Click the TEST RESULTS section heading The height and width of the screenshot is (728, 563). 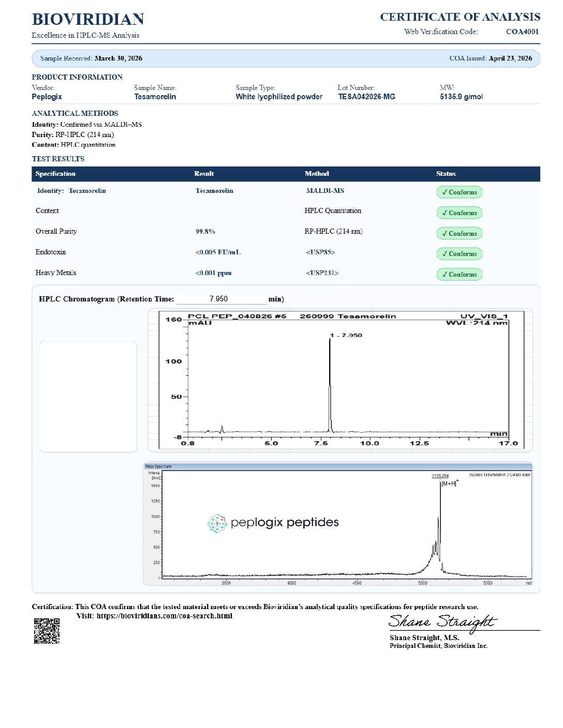click(x=58, y=159)
